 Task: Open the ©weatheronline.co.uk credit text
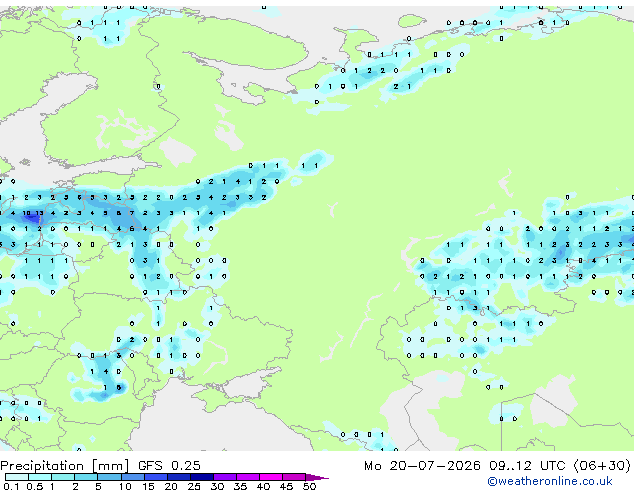[x=550, y=481]
